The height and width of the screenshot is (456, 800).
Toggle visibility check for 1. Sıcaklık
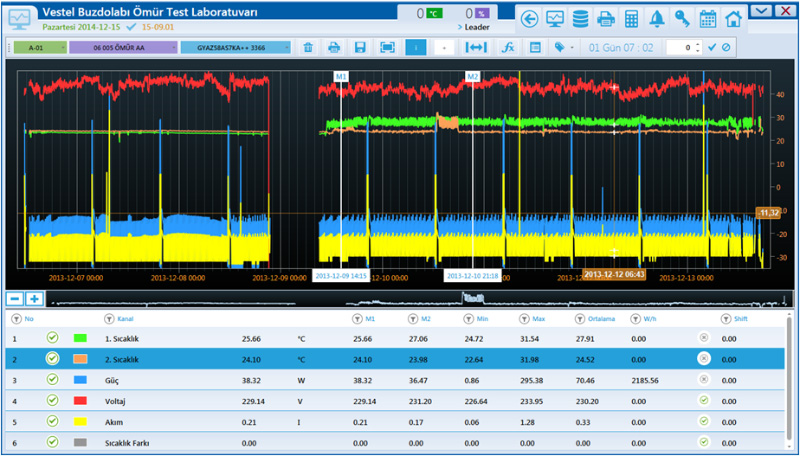click(x=52, y=338)
